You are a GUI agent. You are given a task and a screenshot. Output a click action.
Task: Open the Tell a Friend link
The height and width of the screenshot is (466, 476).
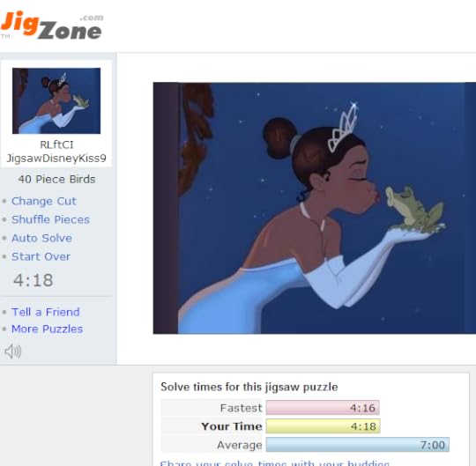pyautogui.click(x=46, y=312)
